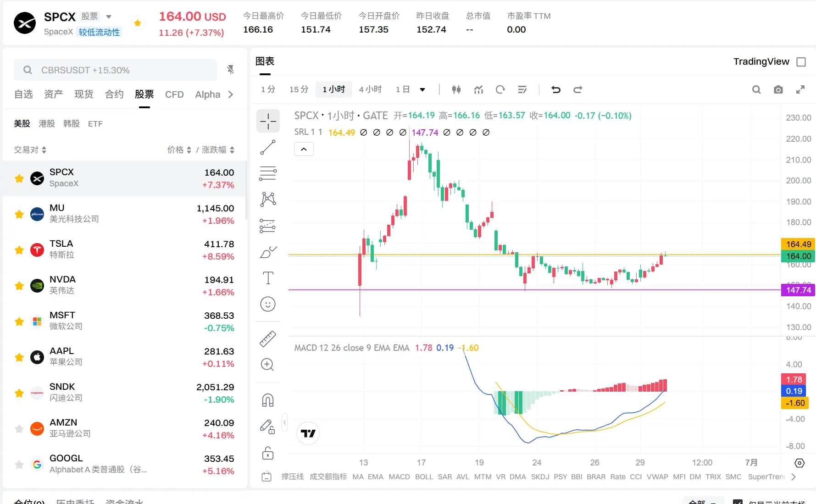Viewport: 816px width, 504px height.
Task: Select the forecasting position tool
Action: pyautogui.click(x=268, y=226)
